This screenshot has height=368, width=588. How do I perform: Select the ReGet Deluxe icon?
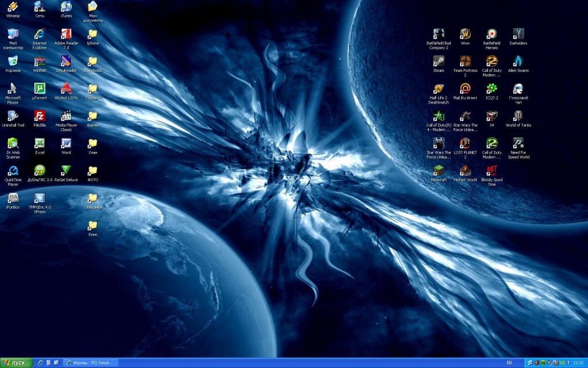pyautogui.click(x=66, y=174)
